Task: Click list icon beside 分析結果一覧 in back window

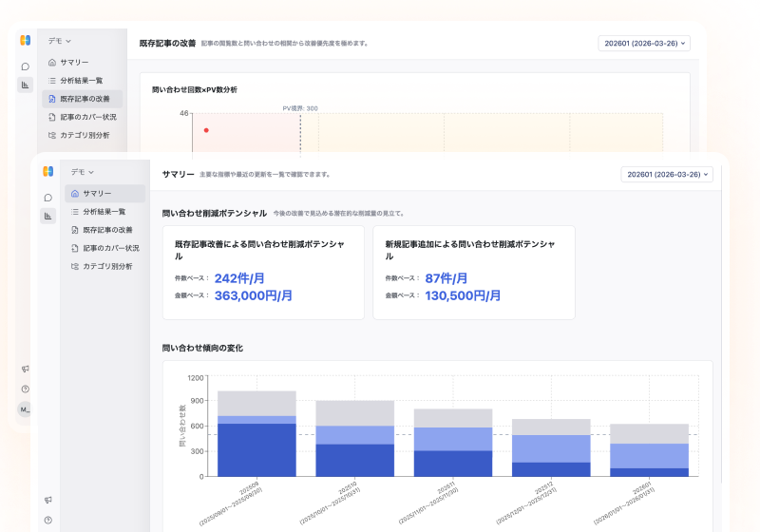Action: [x=52, y=81]
